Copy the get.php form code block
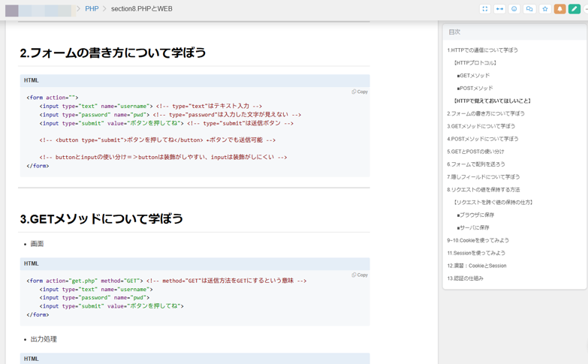The image size is (588, 364). (x=360, y=275)
